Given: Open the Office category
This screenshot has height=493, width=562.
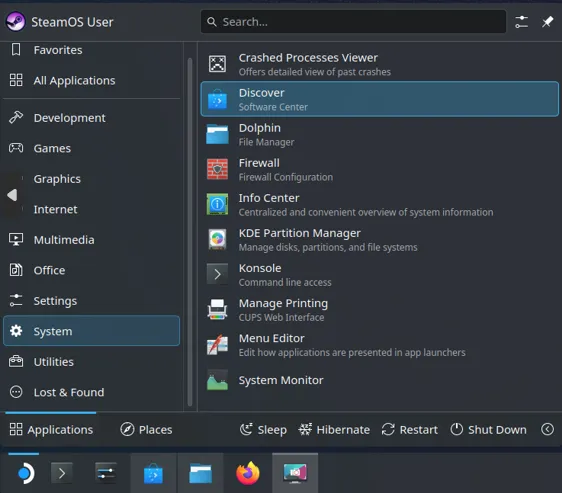Looking at the screenshot, I should coord(91,270).
